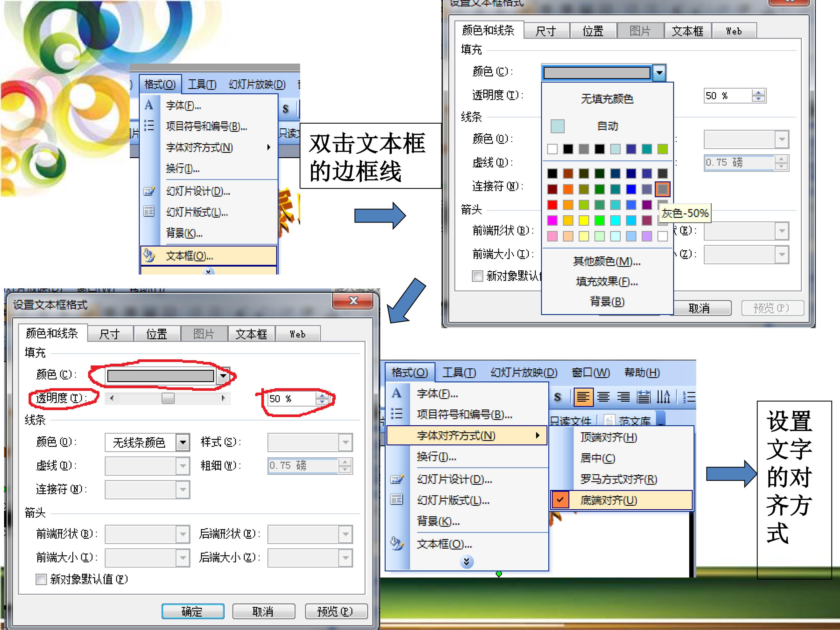The height and width of the screenshot is (630, 840).
Task: Click the text shadow S icon next to align-left
Action: coord(557,397)
